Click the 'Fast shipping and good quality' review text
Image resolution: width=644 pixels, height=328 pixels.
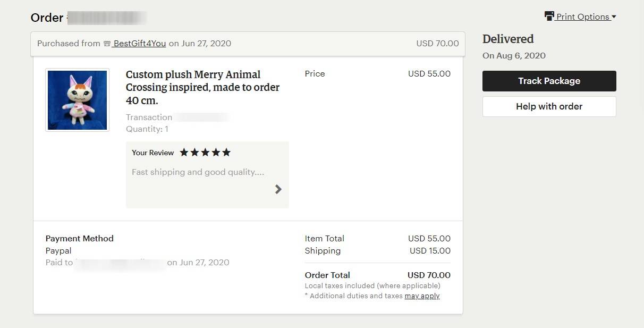coord(198,172)
